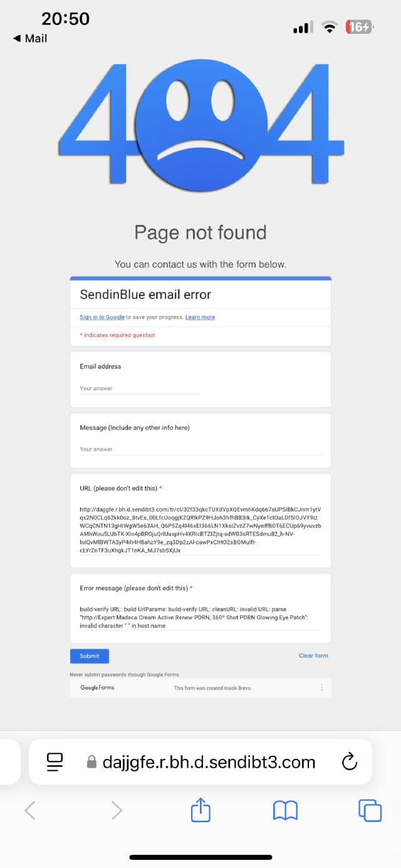The width and height of the screenshot is (401, 868).
Task: Tap the Google Forms logo
Action: pos(97,688)
